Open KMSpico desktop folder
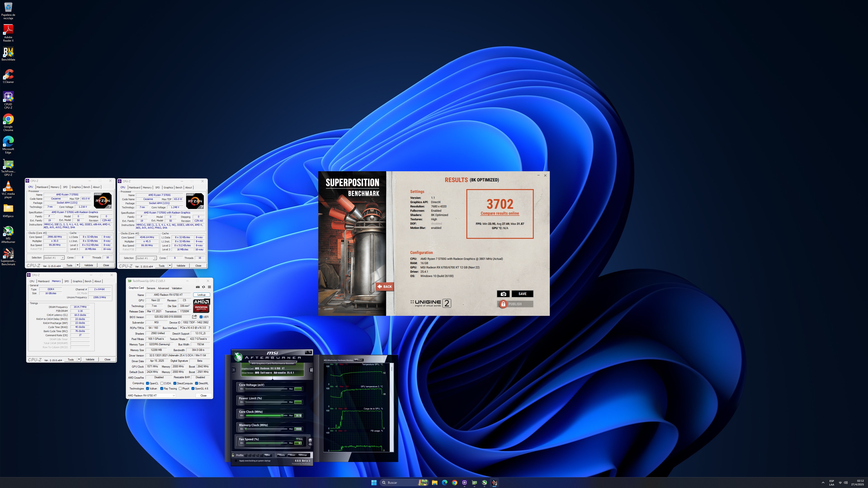The height and width of the screenshot is (488, 868). (8, 211)
